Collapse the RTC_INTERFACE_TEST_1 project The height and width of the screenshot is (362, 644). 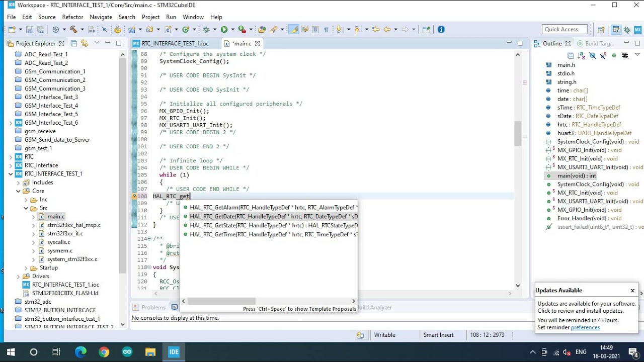click(x=11, y=174)
